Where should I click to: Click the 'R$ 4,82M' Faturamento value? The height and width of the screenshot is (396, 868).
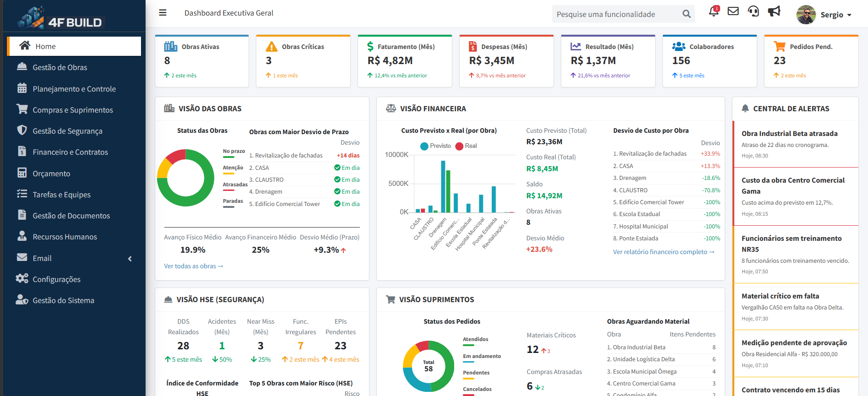[x=390, y=60]
